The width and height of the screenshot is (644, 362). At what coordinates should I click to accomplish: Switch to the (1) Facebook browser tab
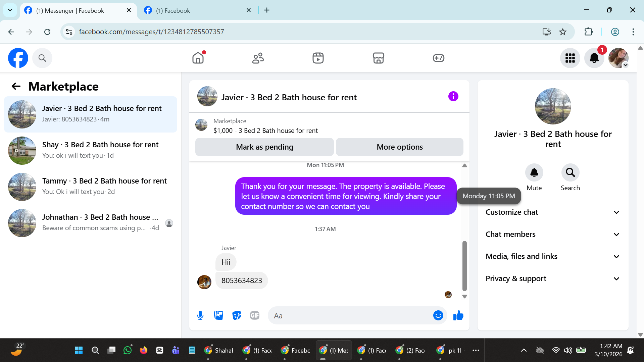point(197,10)
